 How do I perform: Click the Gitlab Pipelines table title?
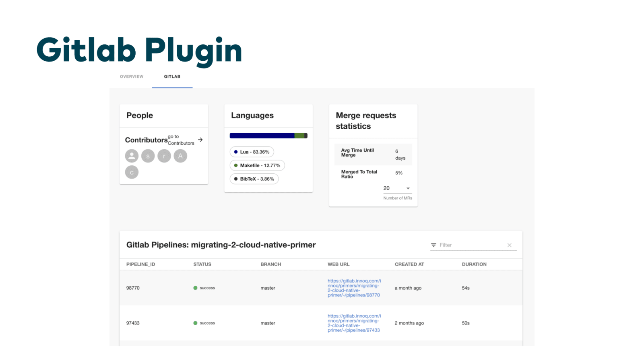pyautogui.click(x=221, y=245)
